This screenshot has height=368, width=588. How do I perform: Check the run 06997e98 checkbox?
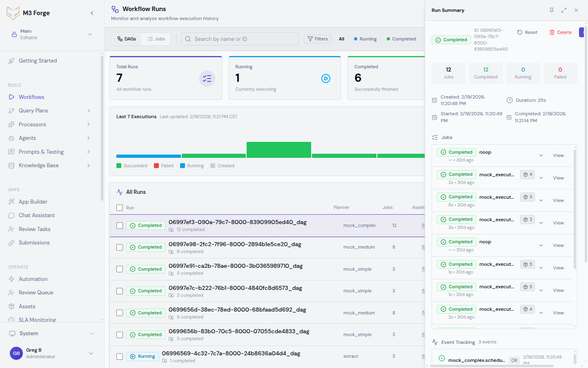point(120,247)
